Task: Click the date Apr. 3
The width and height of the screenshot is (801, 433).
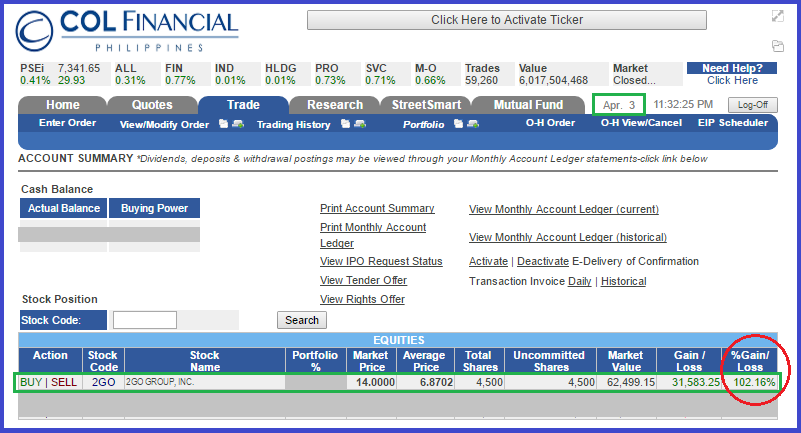Action: [619, 105]
